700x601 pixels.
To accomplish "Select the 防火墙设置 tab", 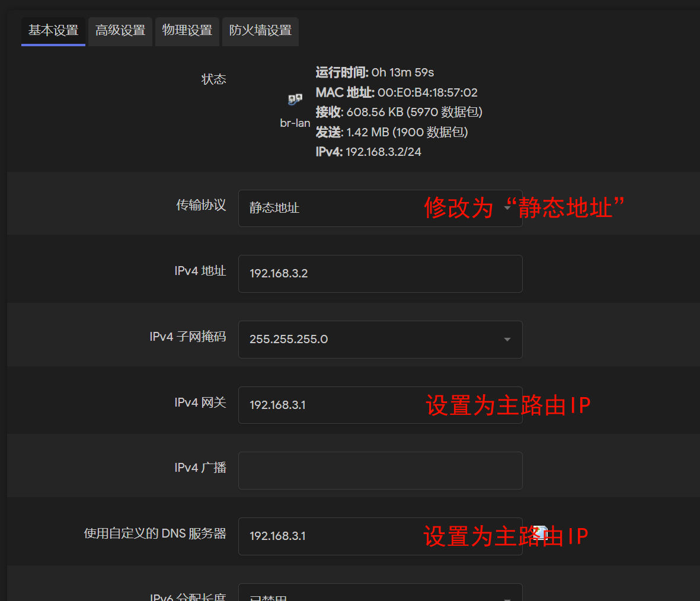I will pyautogui.click(x=260, y=31).
